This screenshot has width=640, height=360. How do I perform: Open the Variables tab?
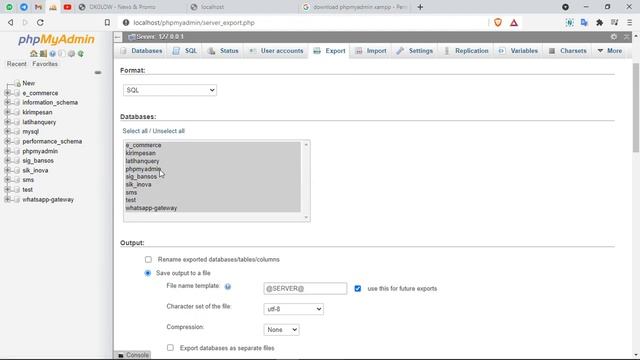tap(518, 51)
